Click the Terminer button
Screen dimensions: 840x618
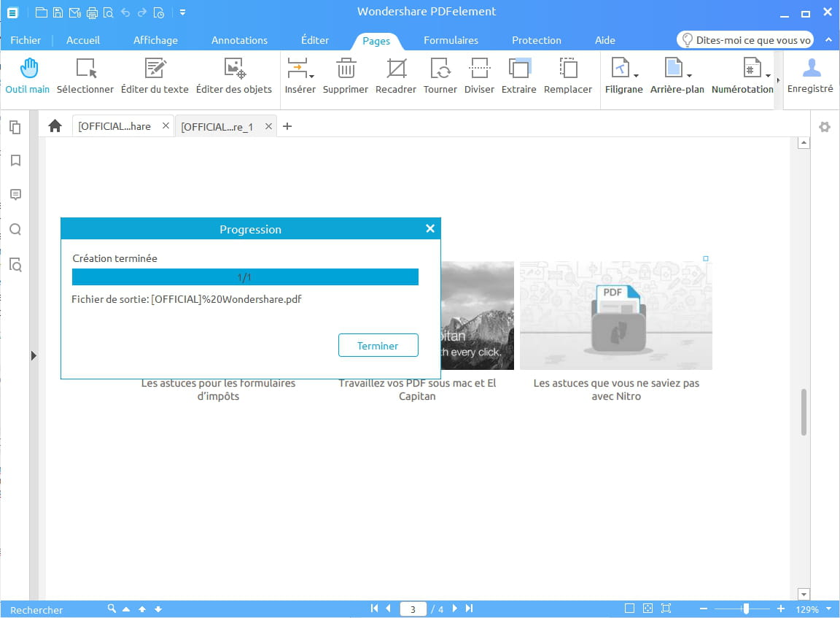tap(378, 346)
